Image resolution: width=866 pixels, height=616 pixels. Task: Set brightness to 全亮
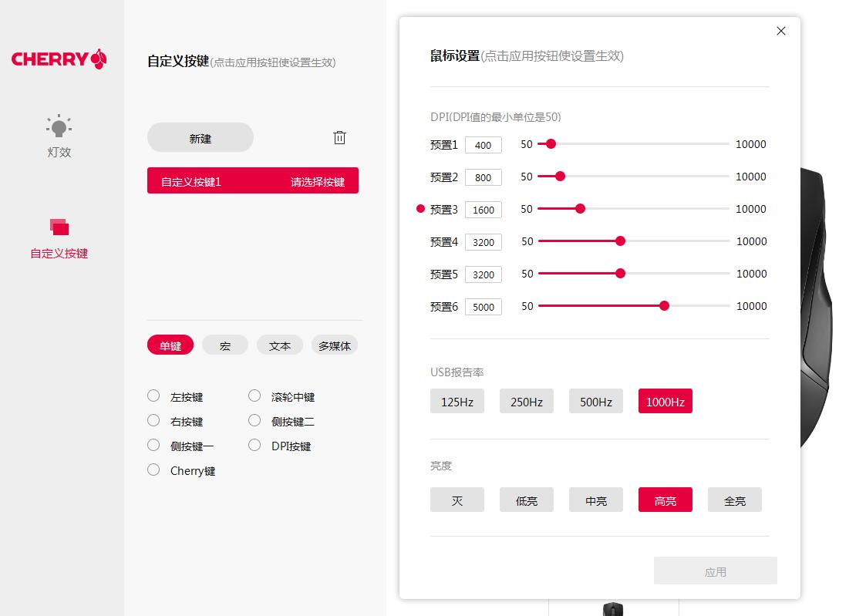click(x=734, y=500)
